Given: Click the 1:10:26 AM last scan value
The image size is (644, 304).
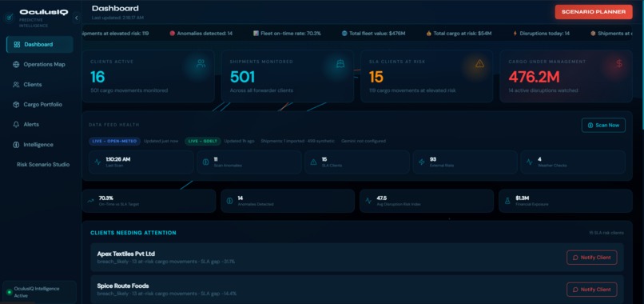Looking at the screenshot, I should click(x=118, y=159).
